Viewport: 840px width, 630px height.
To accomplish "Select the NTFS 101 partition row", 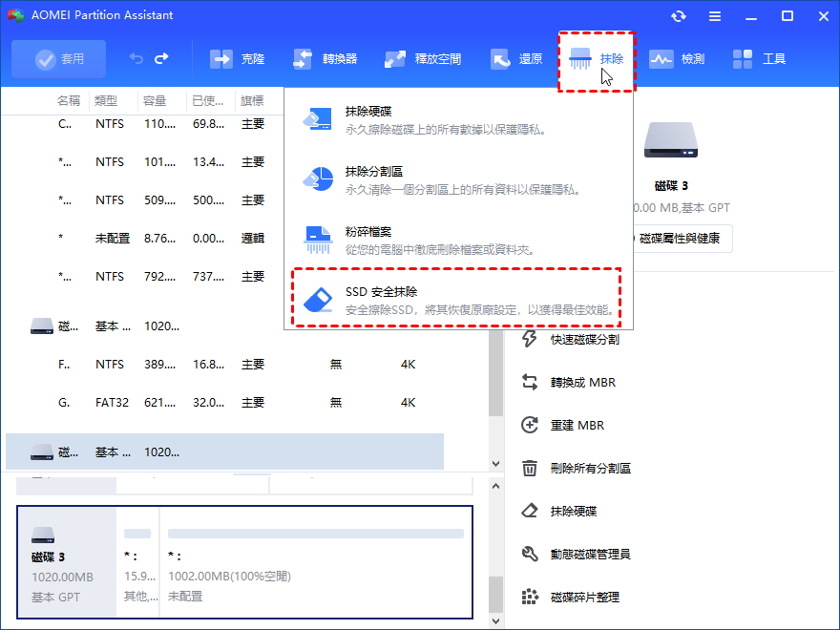I will pyautogui.click(x=145, y=162).
